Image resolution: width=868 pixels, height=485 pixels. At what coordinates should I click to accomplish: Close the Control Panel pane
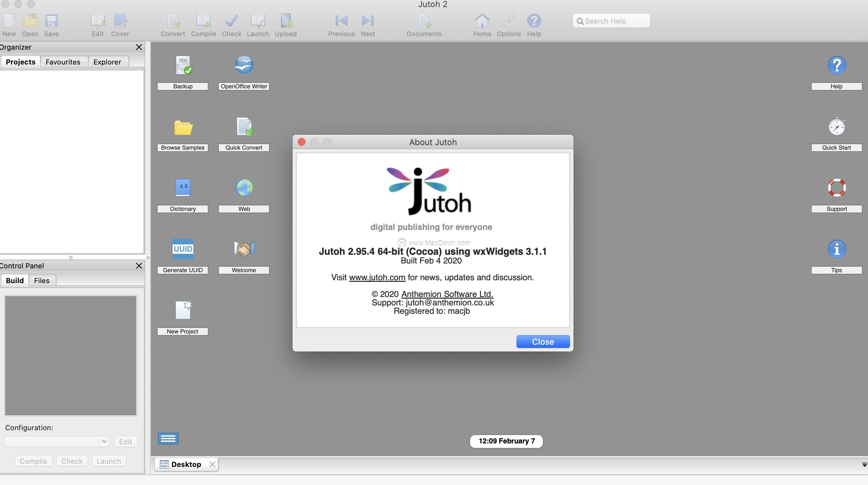(x=139, y=265)
